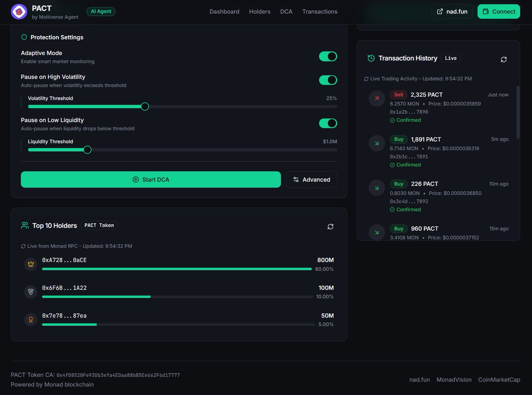Click transaction hash 0x1a2b...7890

tap(409, 112)
